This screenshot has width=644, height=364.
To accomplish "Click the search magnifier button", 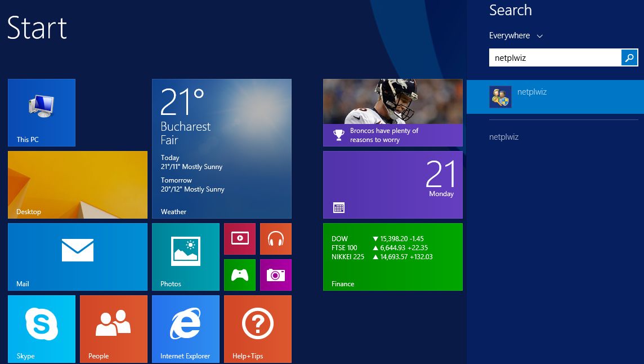I will coord(629,57).
